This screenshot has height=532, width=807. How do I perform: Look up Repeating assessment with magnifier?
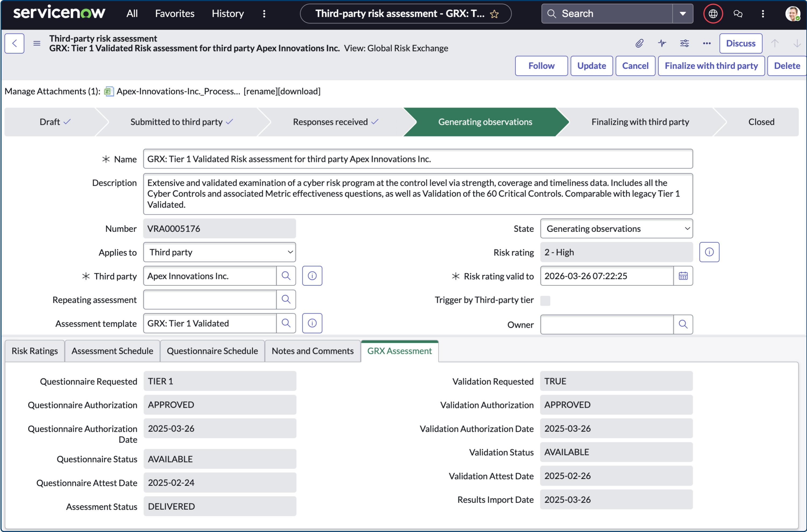pos(286,300)
